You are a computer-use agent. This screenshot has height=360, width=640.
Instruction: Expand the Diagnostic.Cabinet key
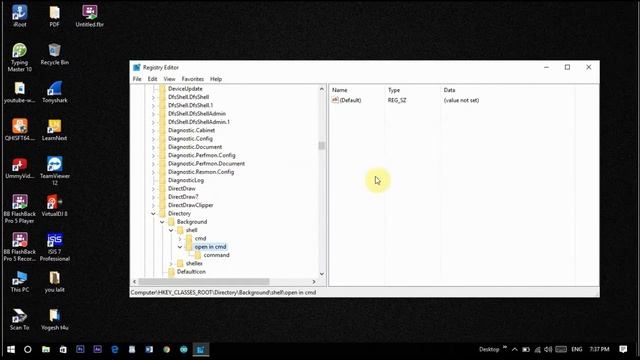tap(153, 131)
